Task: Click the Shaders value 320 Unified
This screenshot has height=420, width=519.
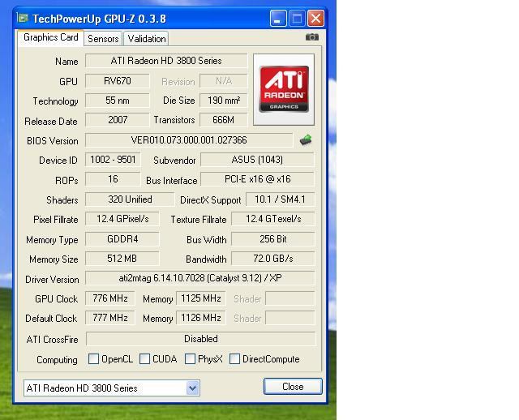Action: tap(130, 199)
